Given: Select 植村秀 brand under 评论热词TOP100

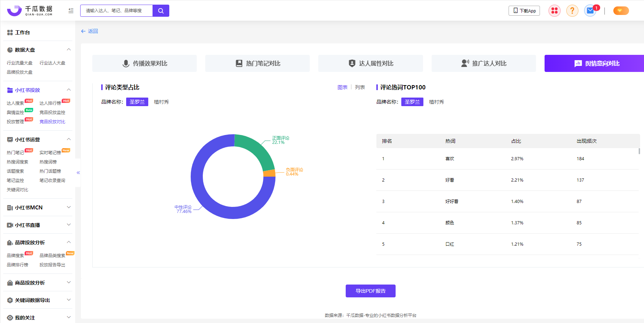Looking at the screenshot, I should [x=437, y=102].
